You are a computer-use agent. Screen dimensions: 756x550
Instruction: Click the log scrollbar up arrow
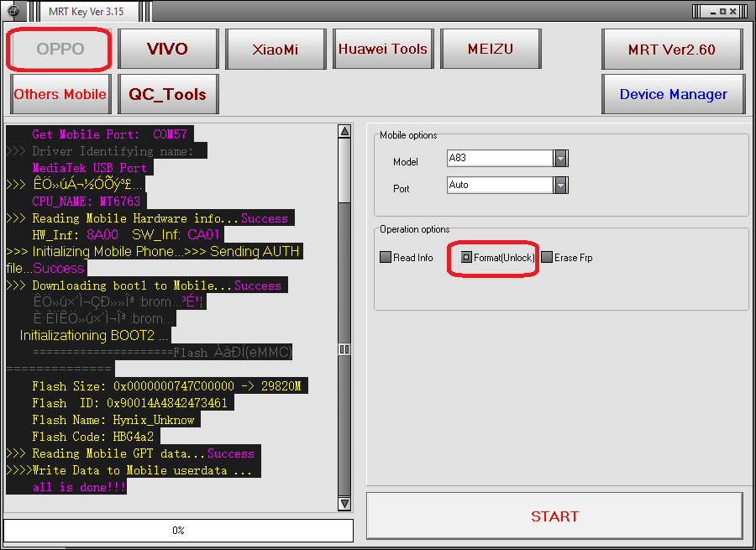click(344, 131)
